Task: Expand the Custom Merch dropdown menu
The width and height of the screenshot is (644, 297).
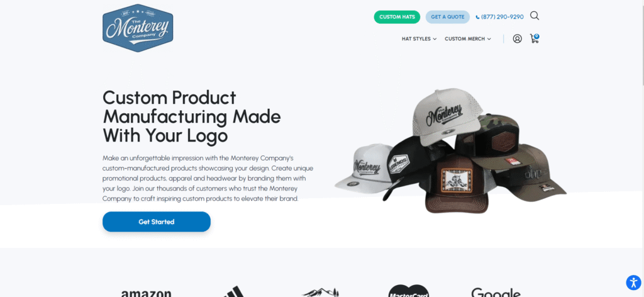Action: click(468, 39)
